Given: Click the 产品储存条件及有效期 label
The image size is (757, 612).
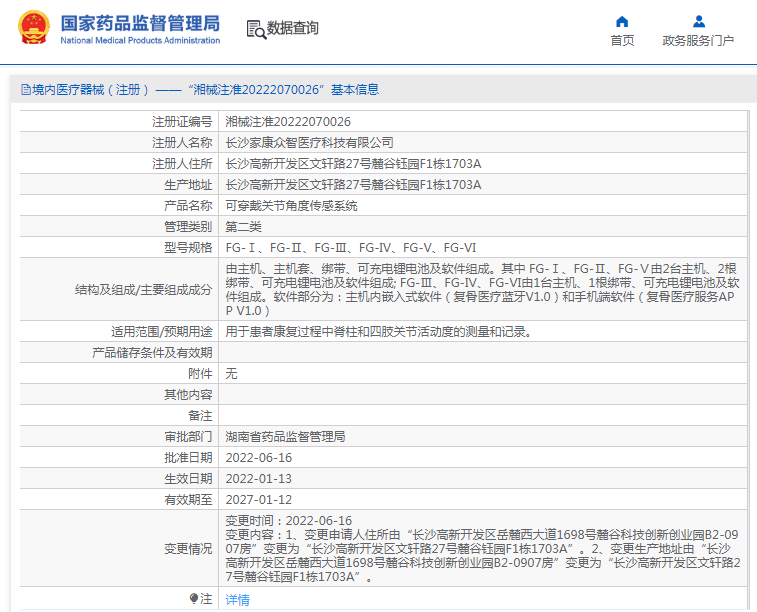Looking at the screenshot, I should point(152,353).
